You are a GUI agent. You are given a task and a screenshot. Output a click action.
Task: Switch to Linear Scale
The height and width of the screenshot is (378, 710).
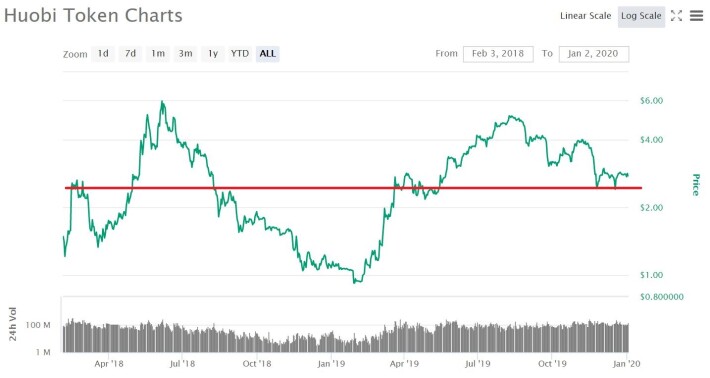tap(585, 16)
